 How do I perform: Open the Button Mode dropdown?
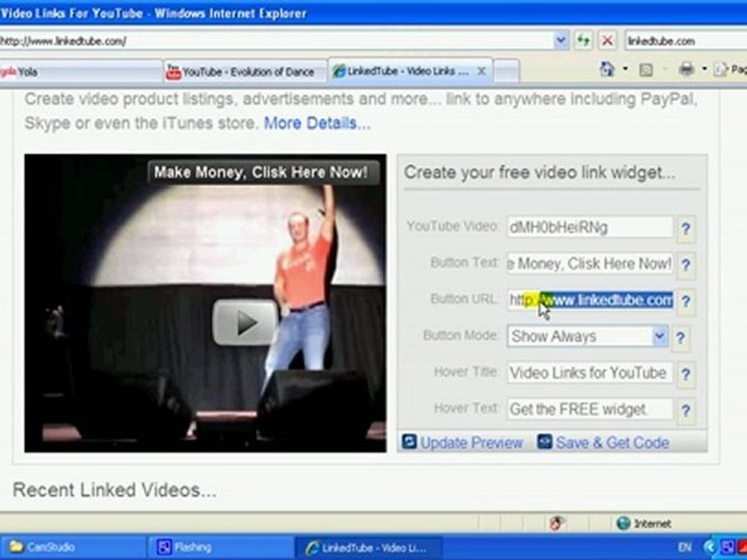pos(659,336)
